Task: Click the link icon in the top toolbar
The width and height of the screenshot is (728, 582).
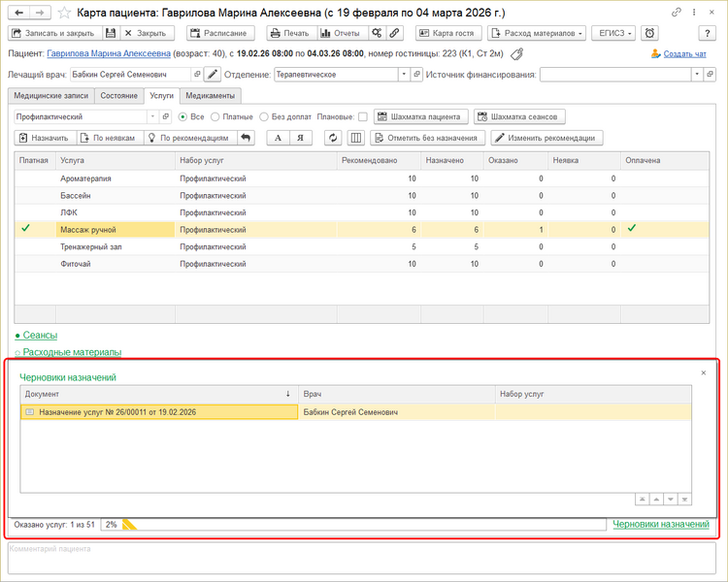Action: (395, 32)
